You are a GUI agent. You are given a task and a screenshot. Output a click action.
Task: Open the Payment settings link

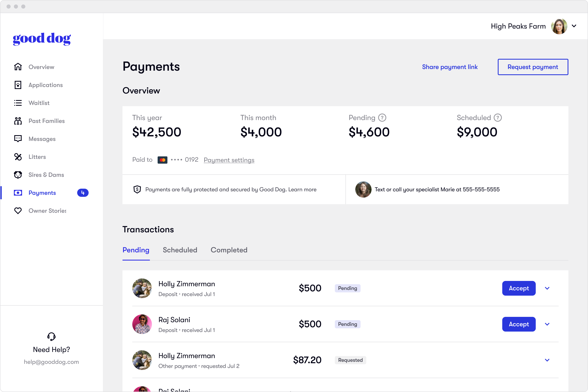point(229,160)
